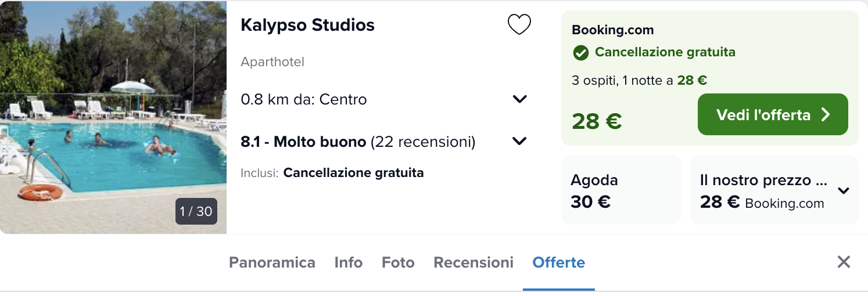The image size is (868, 296).
Task: Click the Booking.com provider name
Action: coord(613,30)
